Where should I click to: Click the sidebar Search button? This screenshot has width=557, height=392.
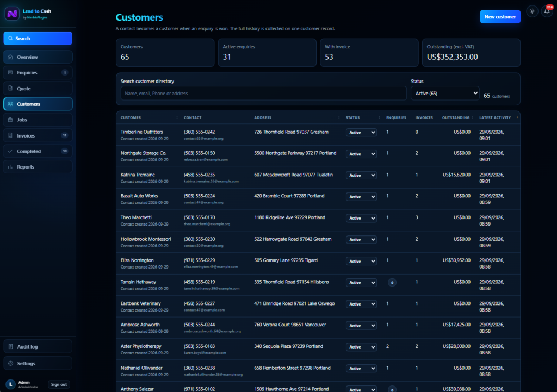38,39
